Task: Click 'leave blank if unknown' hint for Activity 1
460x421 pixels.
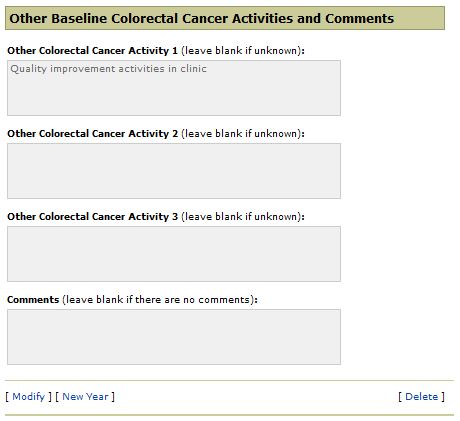Action: point(242,51)
